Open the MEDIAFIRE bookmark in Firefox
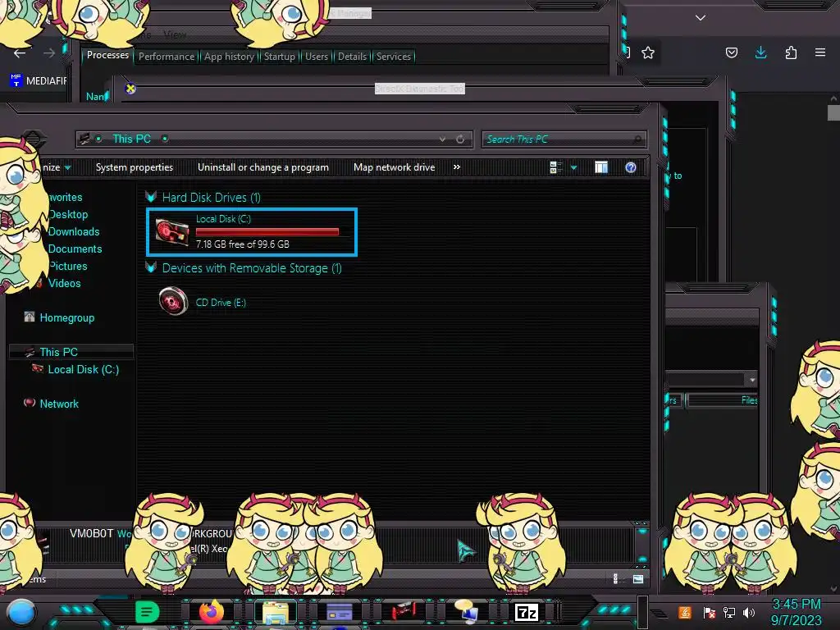This screenshot has height=630, width=840. click(x=39, y=81)
